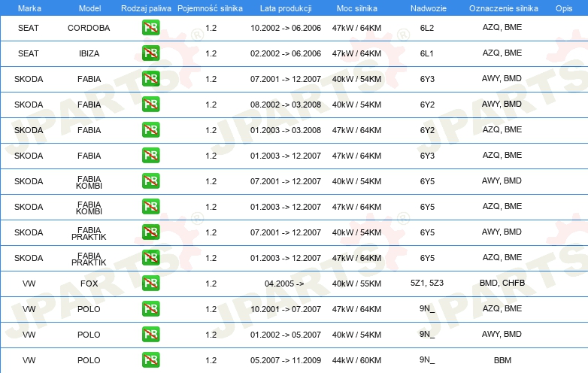Click the Opis column header
The width and height of the screenshot is (588, 373).
(563, 7)
